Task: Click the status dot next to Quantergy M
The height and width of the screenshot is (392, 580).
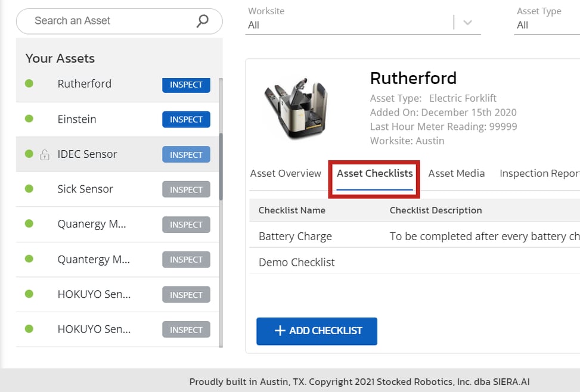Action: coord(29,259)
